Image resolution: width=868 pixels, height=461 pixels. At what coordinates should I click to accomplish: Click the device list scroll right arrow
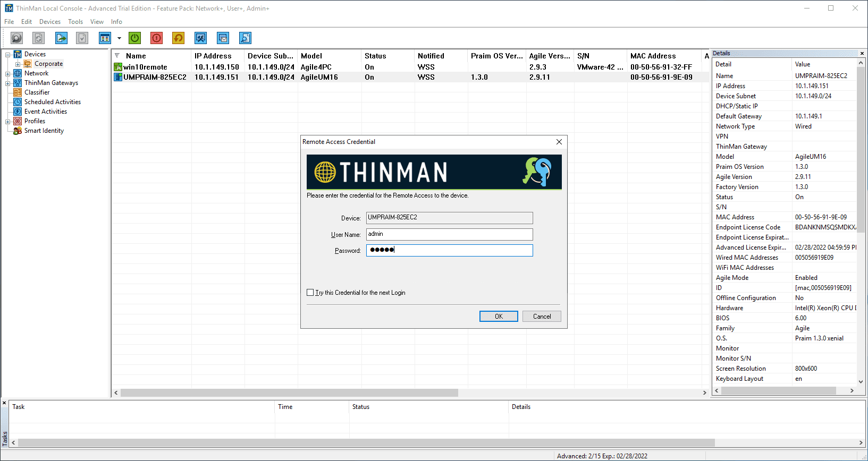705,392
